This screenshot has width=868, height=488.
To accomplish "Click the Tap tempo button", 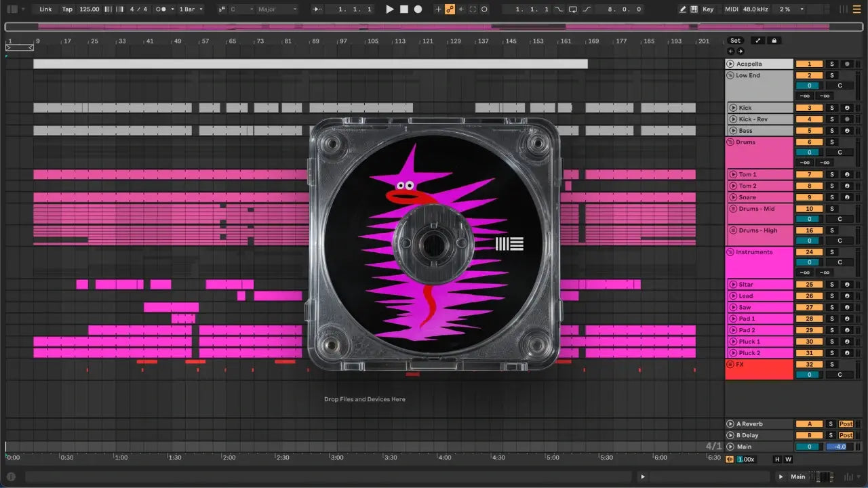I will [x=67, y=9].
